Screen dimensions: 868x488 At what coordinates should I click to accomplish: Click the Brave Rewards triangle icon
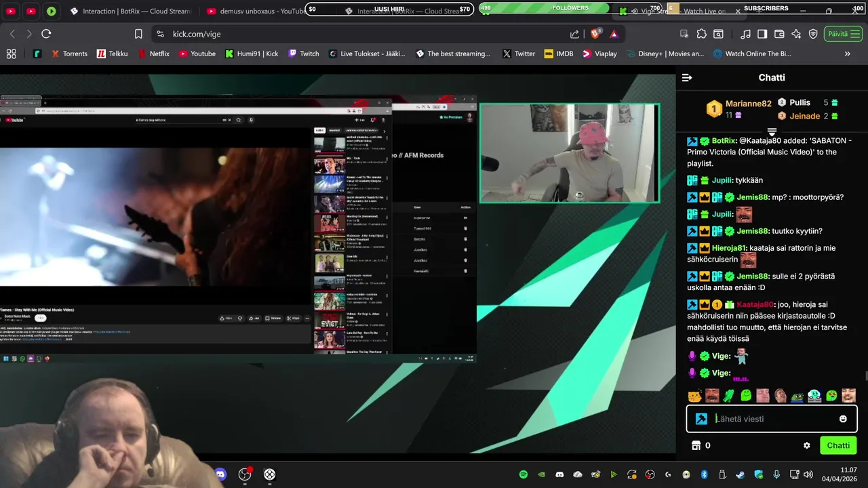pyautogui.click(x=614, y=34)
